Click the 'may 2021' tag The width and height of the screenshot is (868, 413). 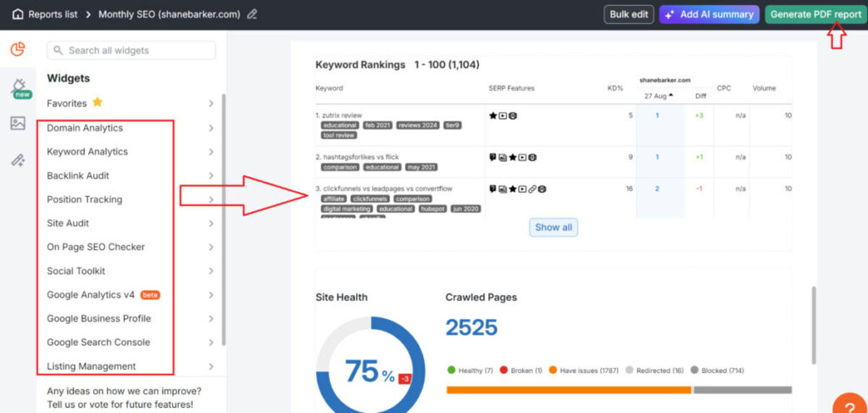(x=421, y=167)
